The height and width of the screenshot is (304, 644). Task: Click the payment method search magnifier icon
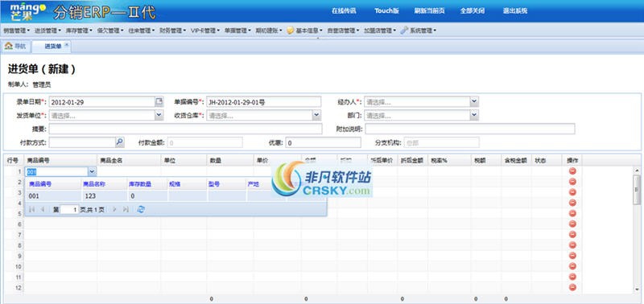pyautogui.click(x=119, y=142)
